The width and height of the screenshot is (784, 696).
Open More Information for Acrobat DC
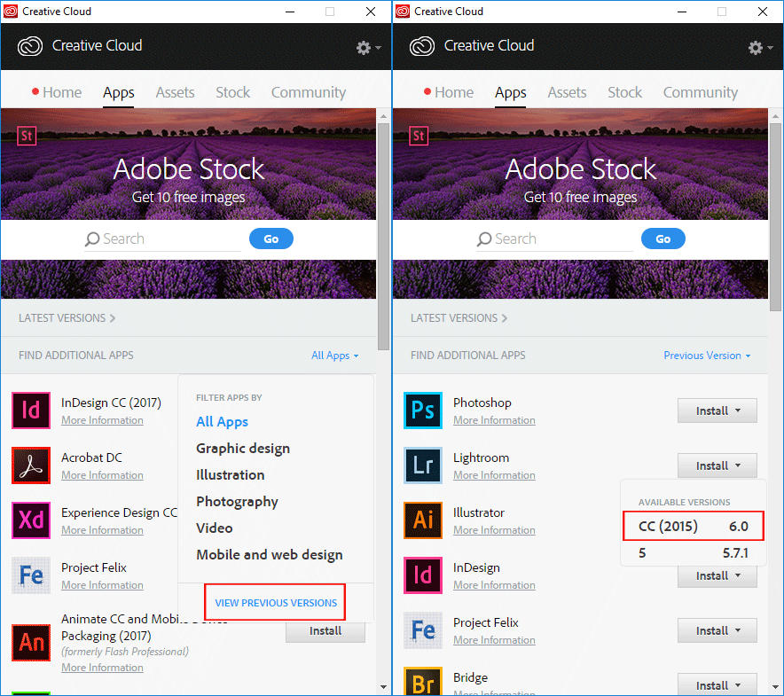(103, 475)
